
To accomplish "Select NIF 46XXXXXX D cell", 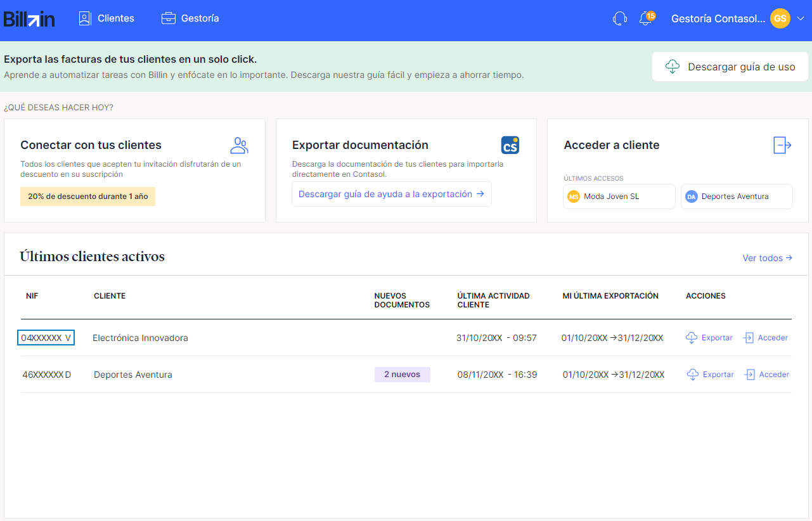I will coord(47,375).
